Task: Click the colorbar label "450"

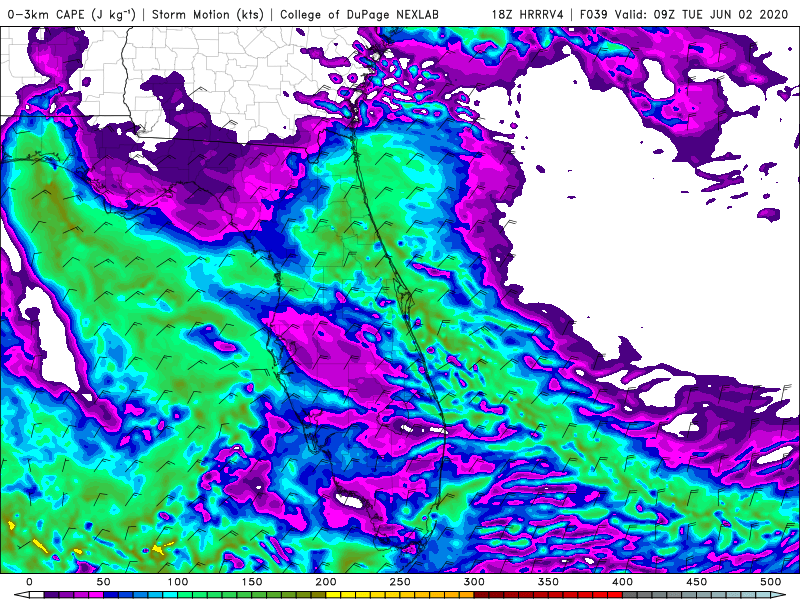Action: [696, 582]
